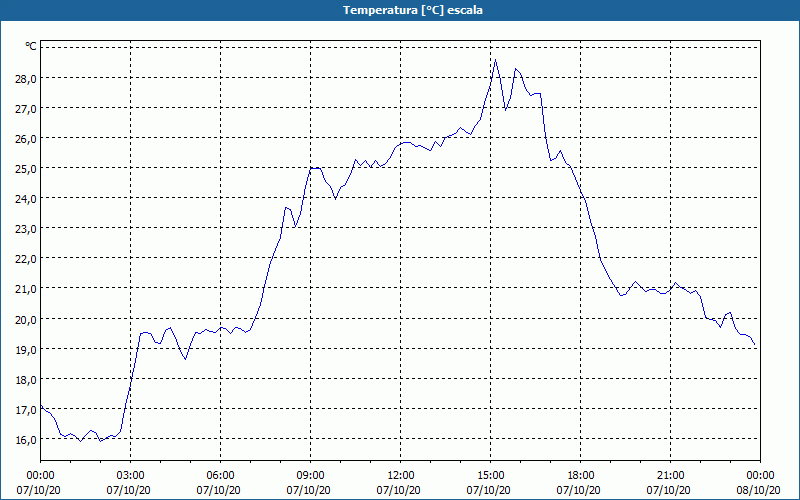
Task: Select the 22,0 y-axis label
Action: click(x=26, y=259)
